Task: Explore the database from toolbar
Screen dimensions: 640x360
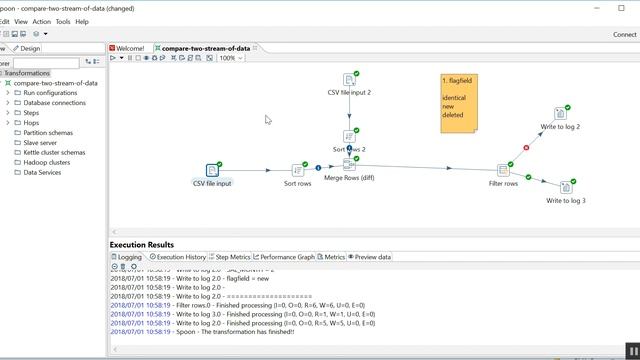Action: click(x=198, y=58)
